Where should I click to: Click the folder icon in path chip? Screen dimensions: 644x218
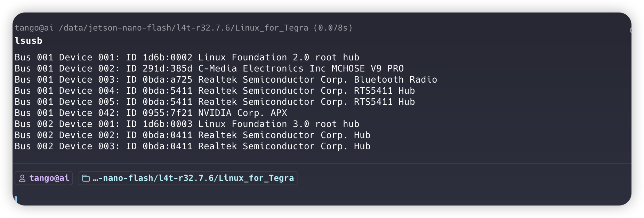point(86,178)
